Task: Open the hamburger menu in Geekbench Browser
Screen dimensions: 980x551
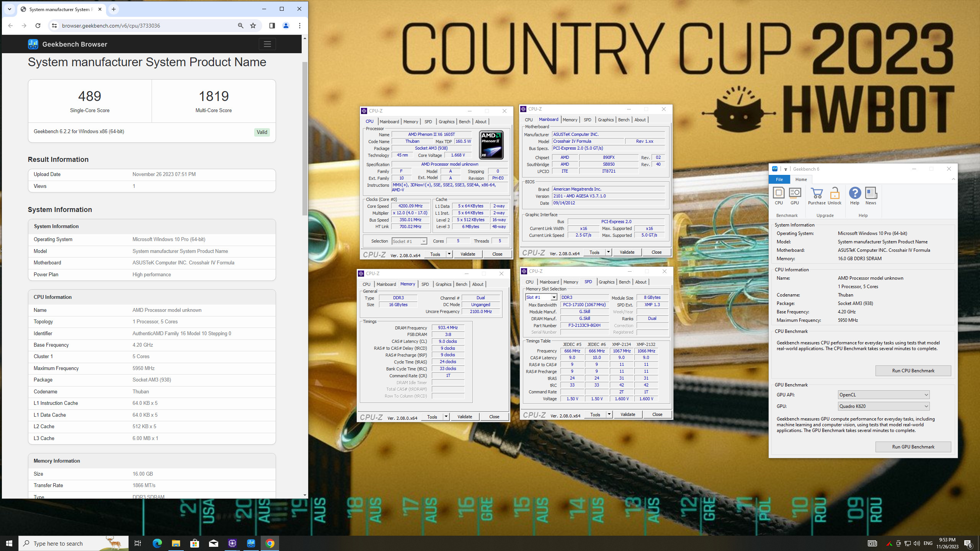Action: pos(267,44)
